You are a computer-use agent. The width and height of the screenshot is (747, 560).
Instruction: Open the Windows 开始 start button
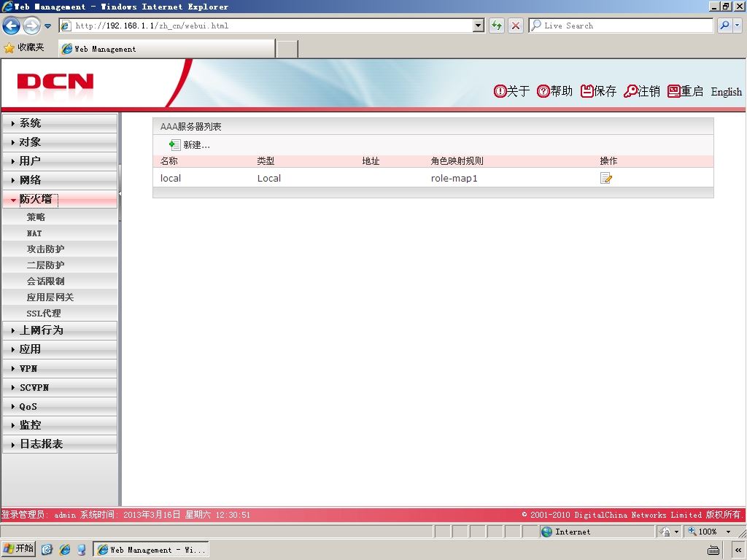(x=18, y=548)
